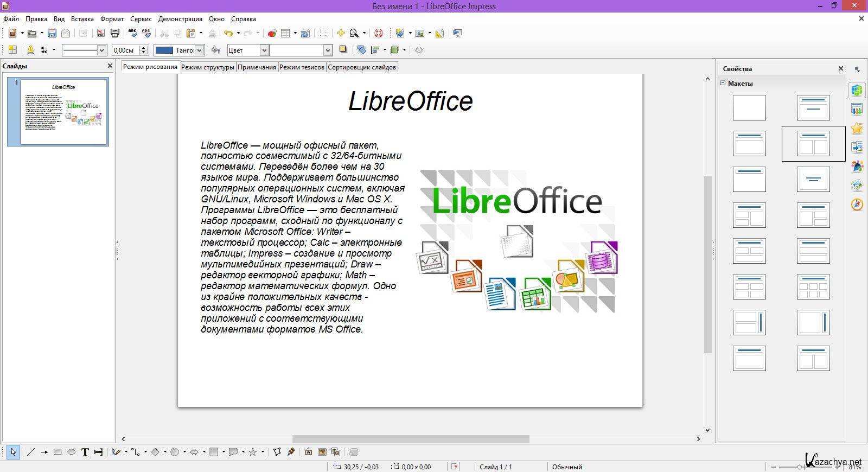The image size is (868, 472).
Task: Collapse the Макеты section
Action: click(723, 83)
